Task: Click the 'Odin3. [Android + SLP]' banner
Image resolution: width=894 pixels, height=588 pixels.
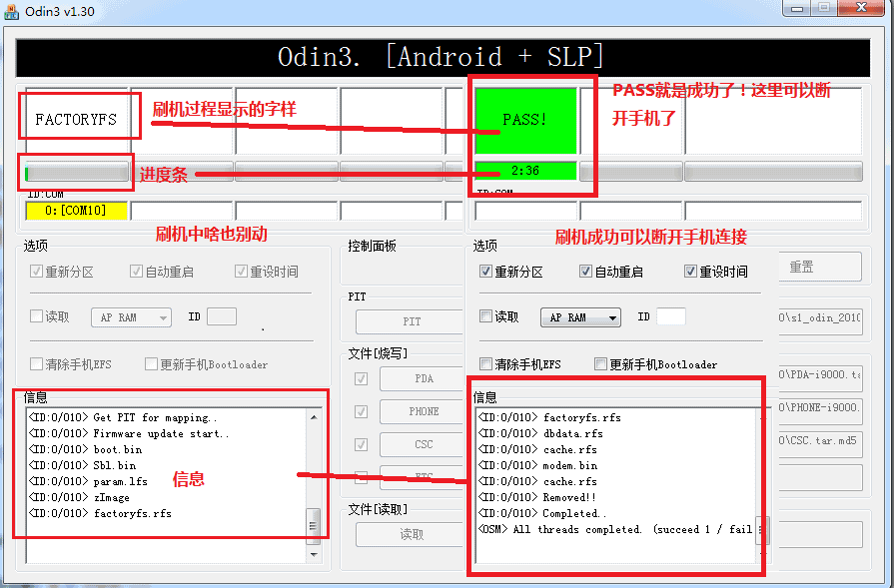Action: [443, 58]
